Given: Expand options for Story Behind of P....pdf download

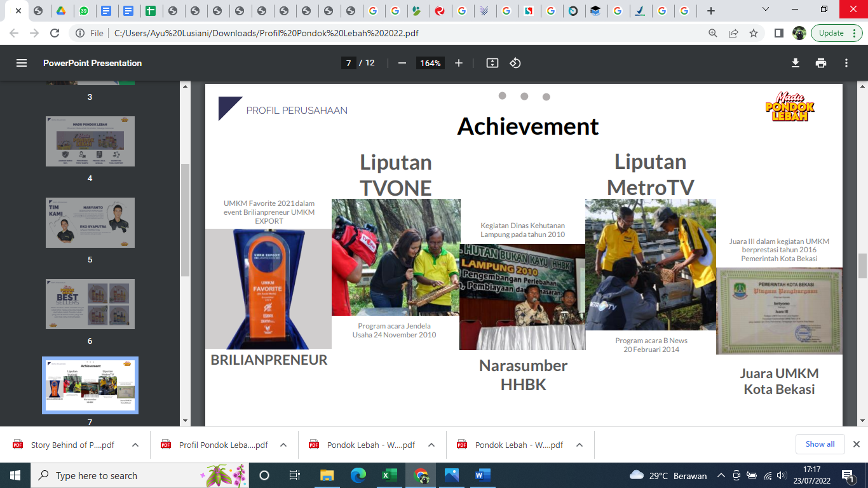Looking at the screenshot, I should [x=135, y=445].
